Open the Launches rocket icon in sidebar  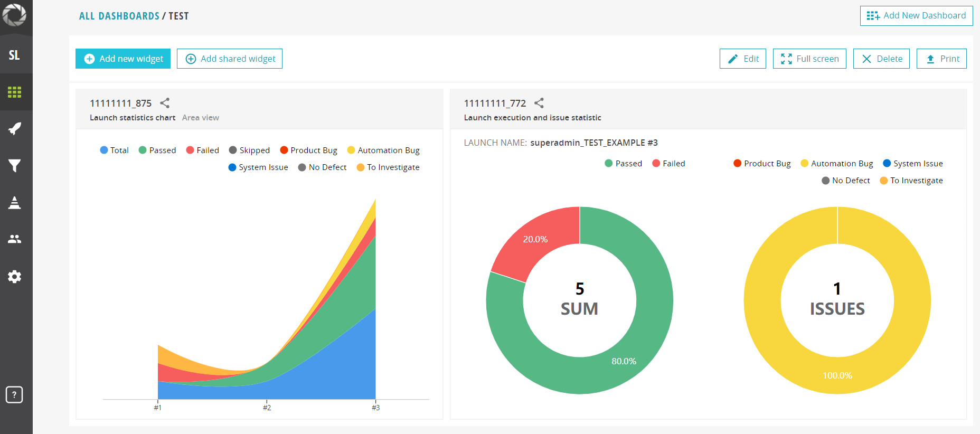pos(15,129)
